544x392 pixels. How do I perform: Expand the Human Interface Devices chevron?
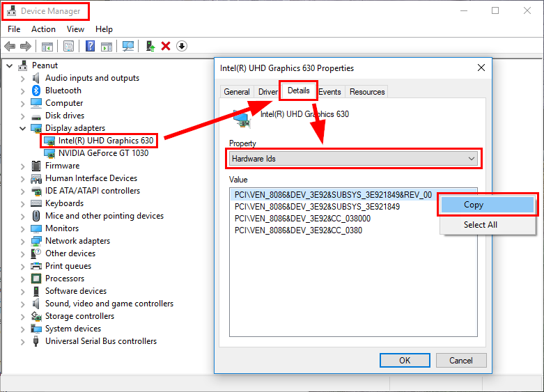22,179
